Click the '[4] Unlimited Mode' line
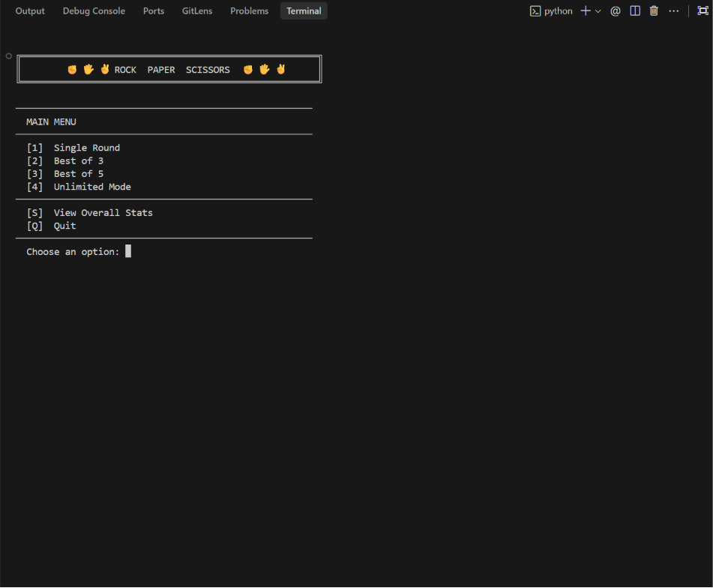The height and width of the screenshot is (588, 713). 79,187
